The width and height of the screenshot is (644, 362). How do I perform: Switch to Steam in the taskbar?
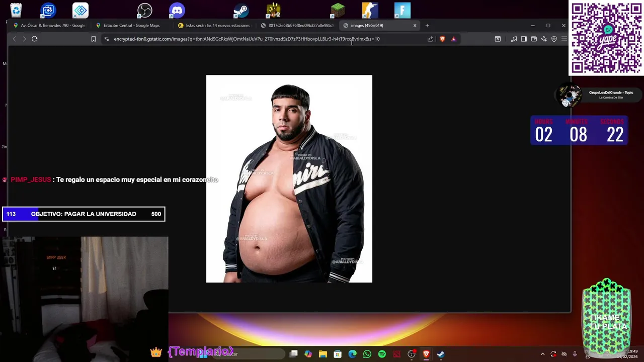(x=441, y=354)
